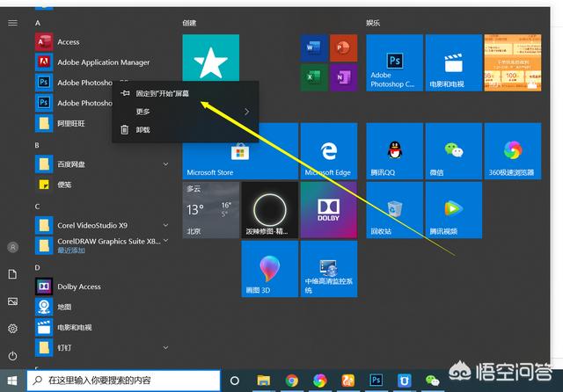
Task: Open the 腾讯QQ tile
Action: click(394, 151)
